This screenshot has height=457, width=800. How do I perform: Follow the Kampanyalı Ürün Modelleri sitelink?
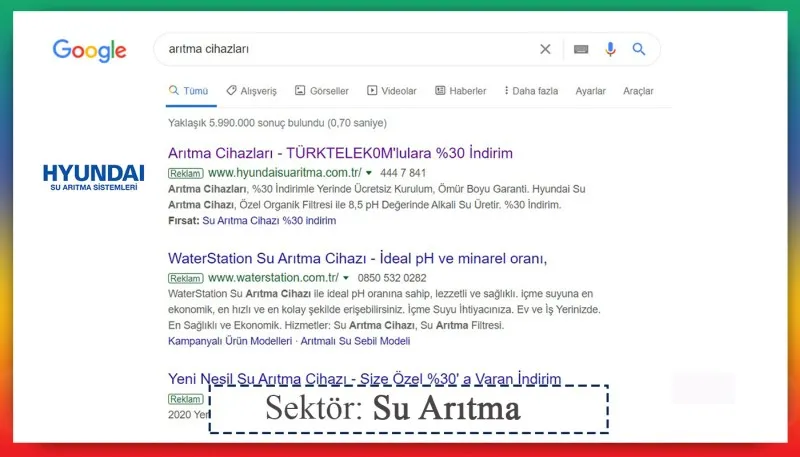(230, 341)
